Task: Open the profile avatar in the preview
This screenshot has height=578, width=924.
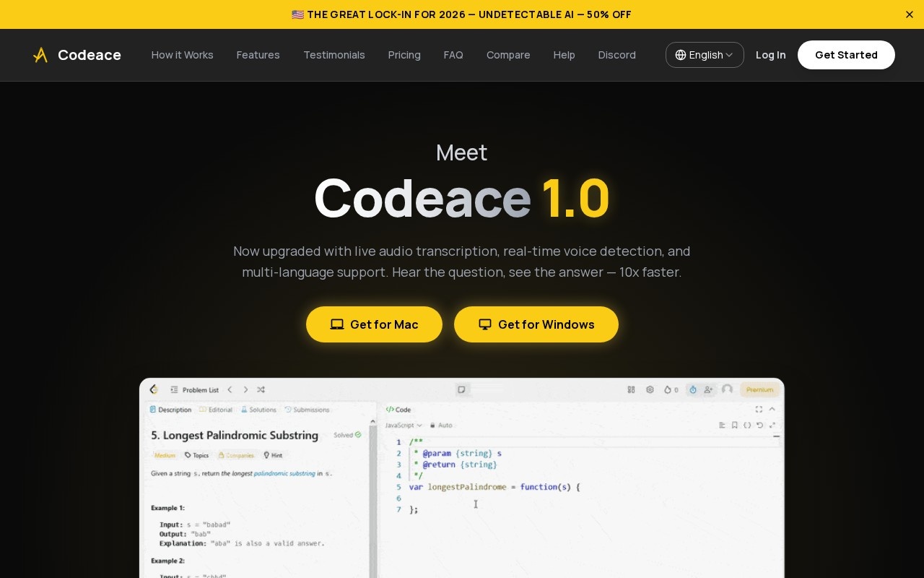Action: pyautogui.click(x=727, y=389)
